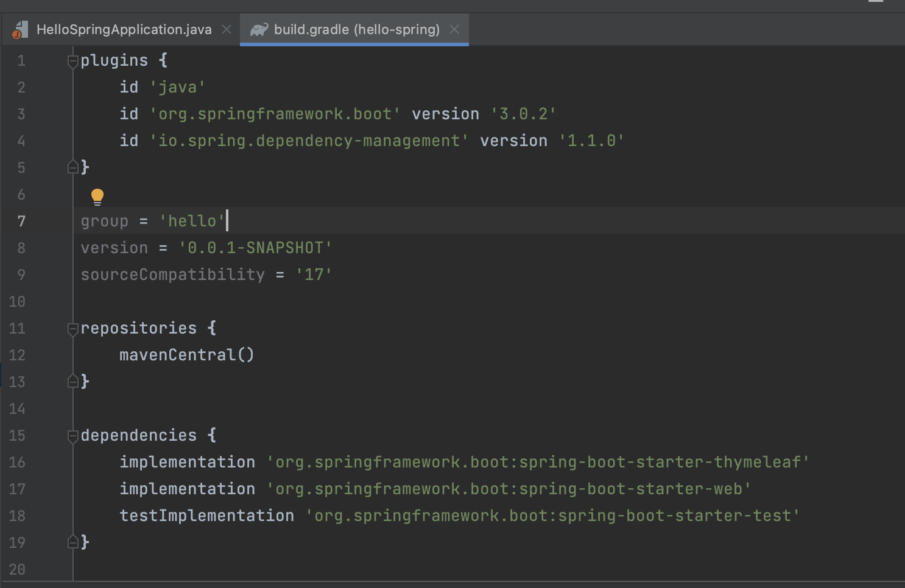Click the '0.0.1-SNAPSHOT' version value
Viewport: 905px width, 588px height.
click(255, 248)
